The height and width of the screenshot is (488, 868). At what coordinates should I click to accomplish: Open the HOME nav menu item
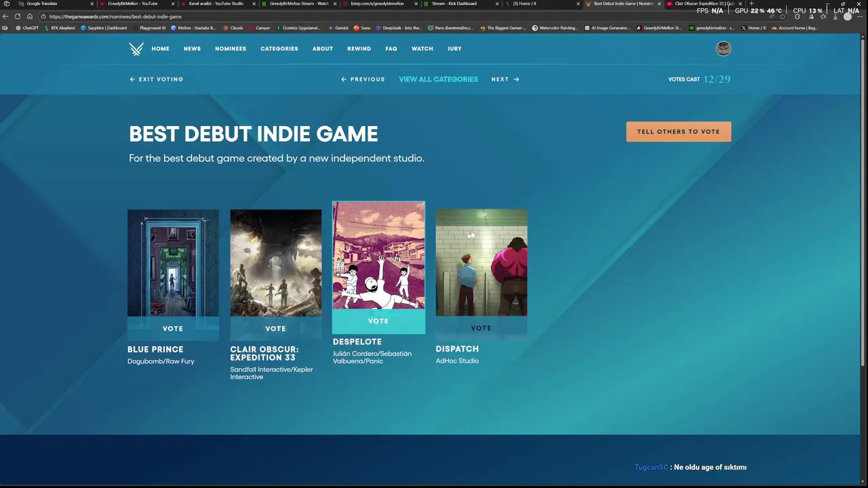point(161,49)
